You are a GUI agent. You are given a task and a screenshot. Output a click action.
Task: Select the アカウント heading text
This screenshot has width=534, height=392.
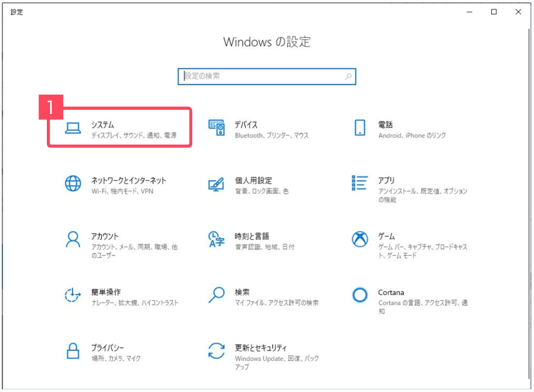105,236
